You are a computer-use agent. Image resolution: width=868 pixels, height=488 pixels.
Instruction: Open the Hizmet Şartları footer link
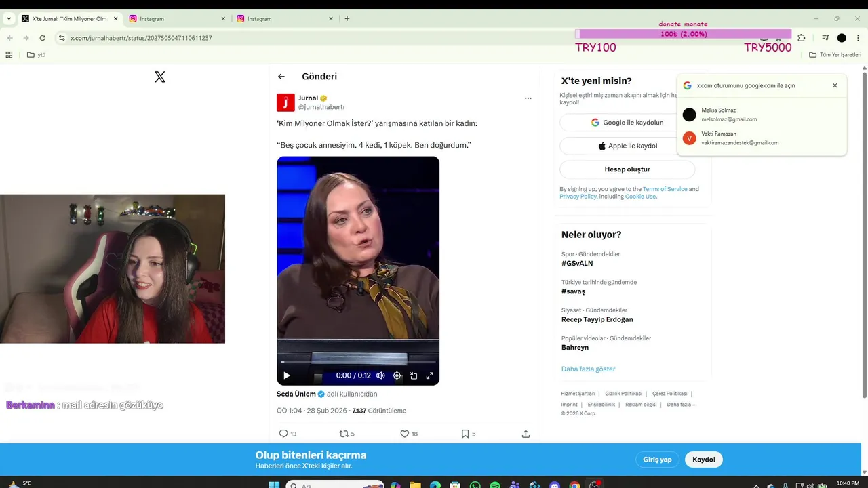pos(578,394)
